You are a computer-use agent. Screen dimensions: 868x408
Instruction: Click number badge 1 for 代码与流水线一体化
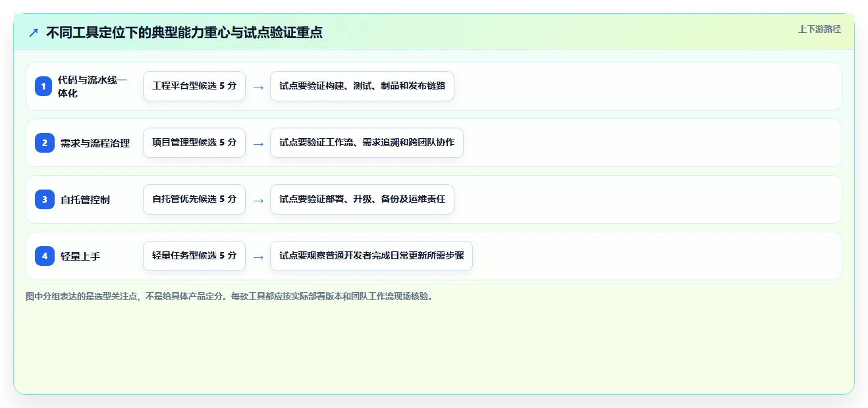pos(43,86)
